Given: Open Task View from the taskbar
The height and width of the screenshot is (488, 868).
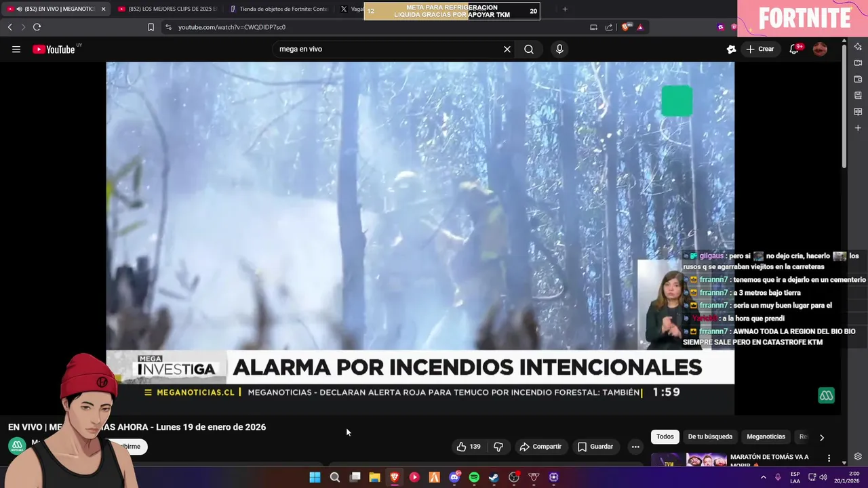Looking at the screenshot, I should (355, 477).
